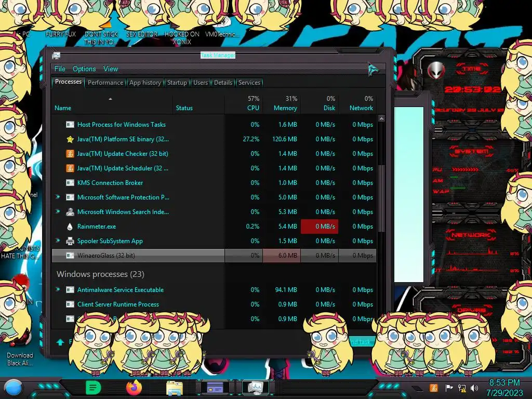Viewport: 532px width, 399px height.
Task: Click the Java Platform SE binary star icon
Action: coord(70,139)
